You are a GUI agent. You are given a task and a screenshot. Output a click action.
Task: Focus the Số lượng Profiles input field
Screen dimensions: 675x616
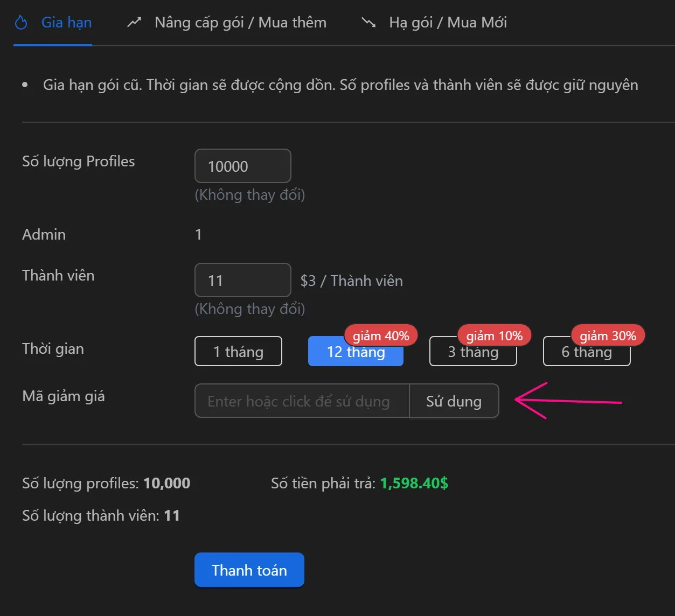pos(242,166)
